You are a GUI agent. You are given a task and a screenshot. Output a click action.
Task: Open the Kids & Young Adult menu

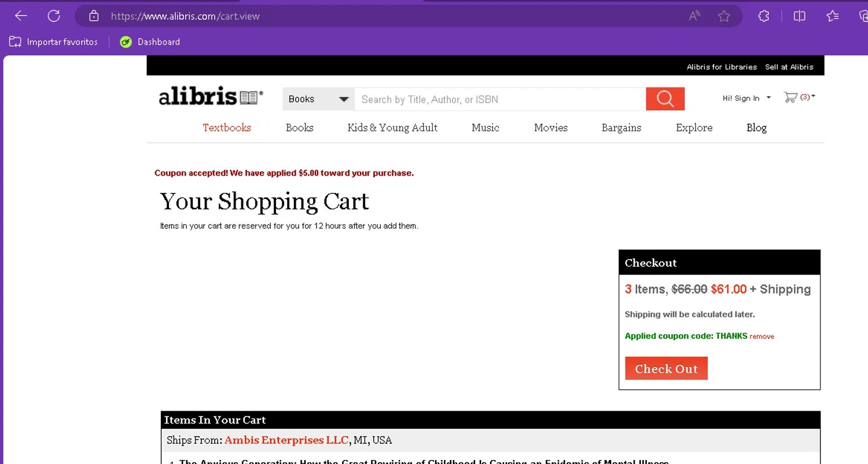tap(392, 127)
